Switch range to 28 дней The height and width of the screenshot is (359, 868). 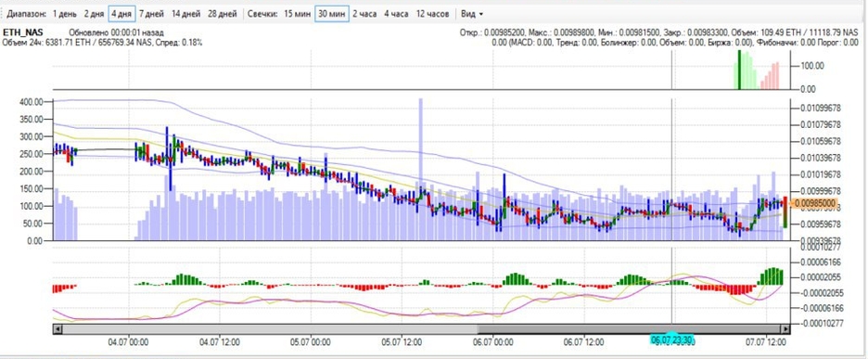(223, 14)
